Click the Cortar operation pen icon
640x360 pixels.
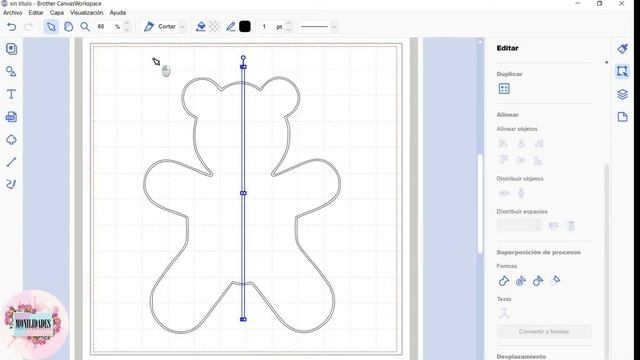[149, 27]
